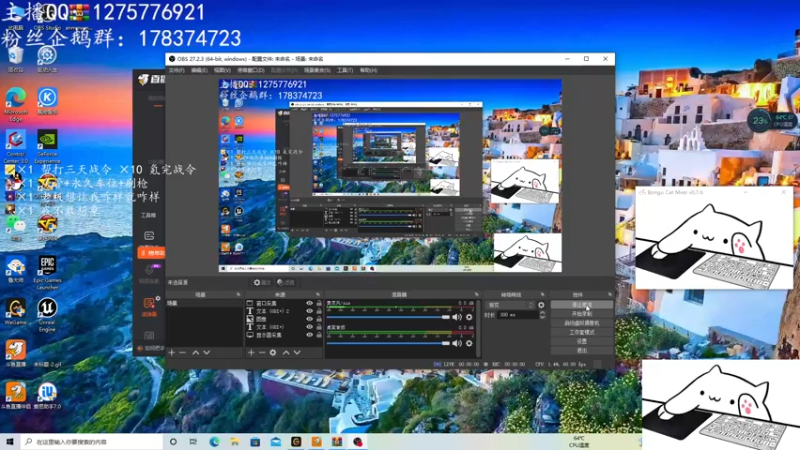Move the selected scene up
The width and height of the screenshot is (800, 450).
click(x=196, y=353)
